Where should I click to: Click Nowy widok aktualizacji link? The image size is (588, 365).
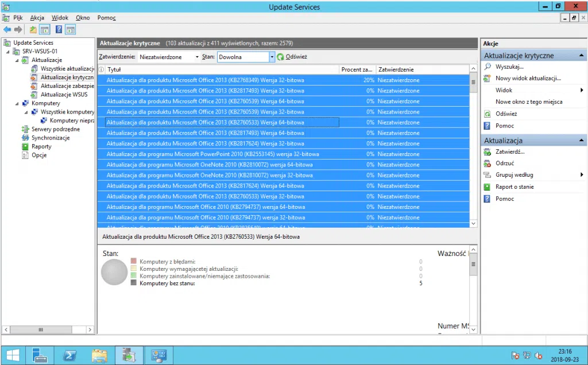coord(528,78)
